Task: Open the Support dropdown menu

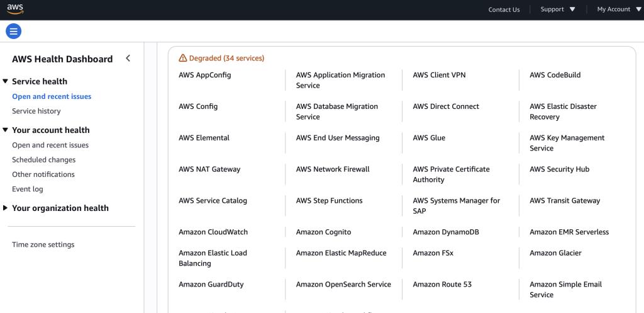Action: click(557, 9)
